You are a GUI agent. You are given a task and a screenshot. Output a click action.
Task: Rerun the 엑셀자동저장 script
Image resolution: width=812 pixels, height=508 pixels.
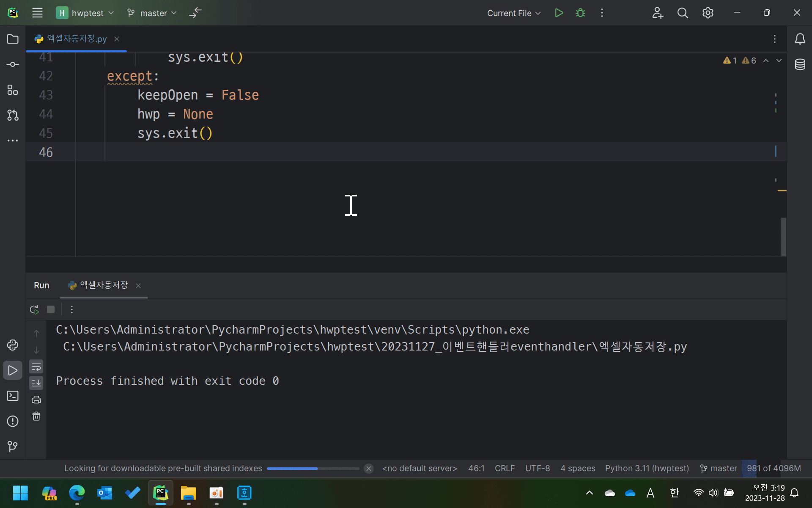(35, 309)
